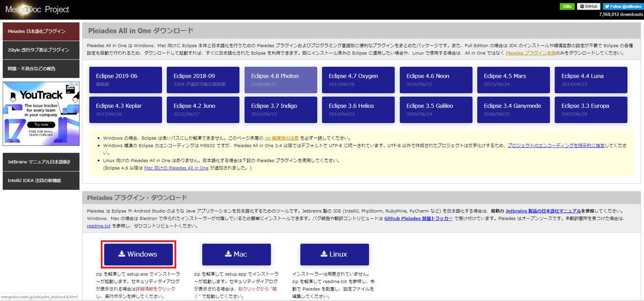Select Eclipse 4.3 Kepler tile
644x301 pixels.
tap(126, 110)
